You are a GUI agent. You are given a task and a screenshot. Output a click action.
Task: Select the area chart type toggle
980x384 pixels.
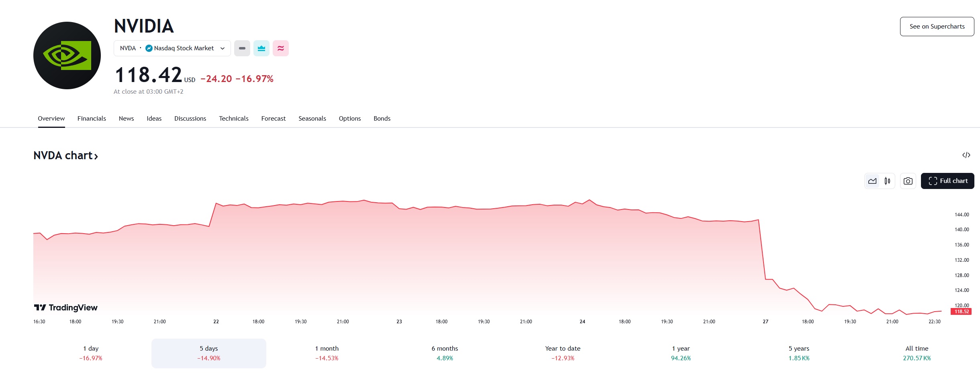[872, 181]
